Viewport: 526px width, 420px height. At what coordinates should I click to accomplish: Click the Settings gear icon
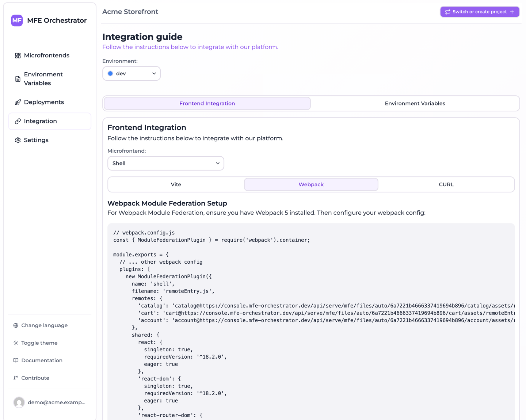18,140
